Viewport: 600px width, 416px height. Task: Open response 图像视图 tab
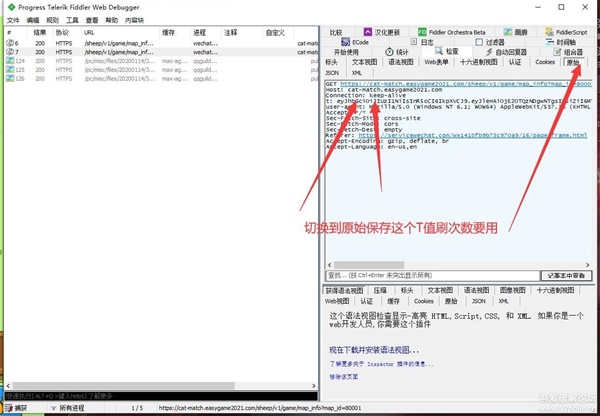pyautogui.click(x=512, y=290)
